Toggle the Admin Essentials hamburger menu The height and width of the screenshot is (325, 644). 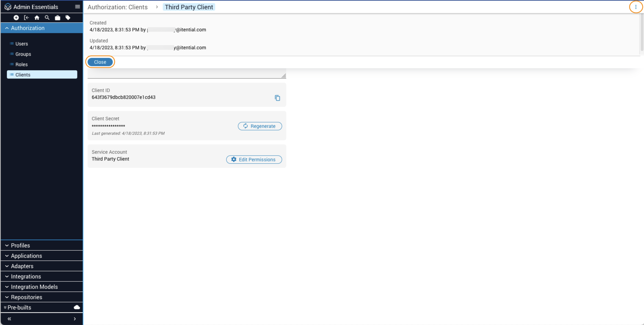[x=77, y=7]
